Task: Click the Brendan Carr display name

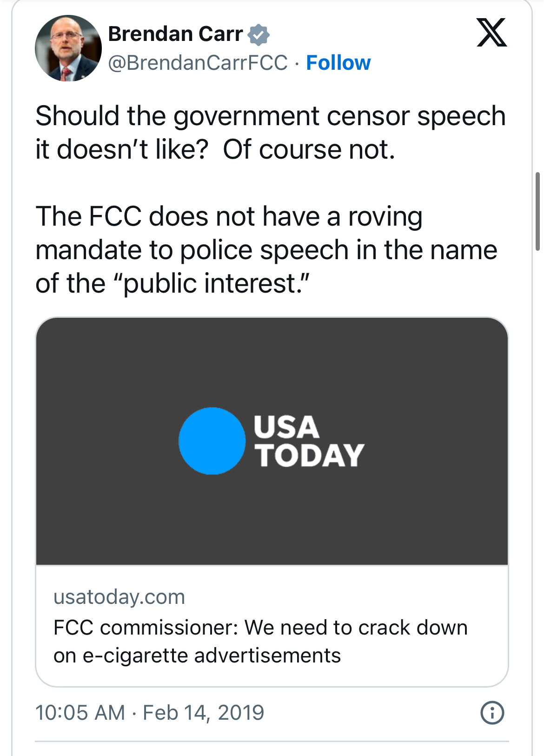Action: pos(175,34)
